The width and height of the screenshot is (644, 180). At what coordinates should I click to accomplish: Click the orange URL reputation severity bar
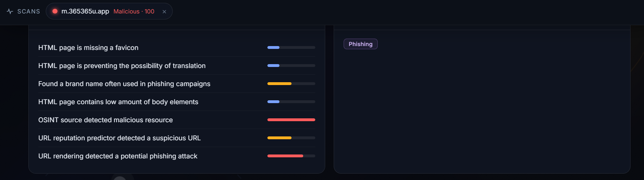[291, 138]
